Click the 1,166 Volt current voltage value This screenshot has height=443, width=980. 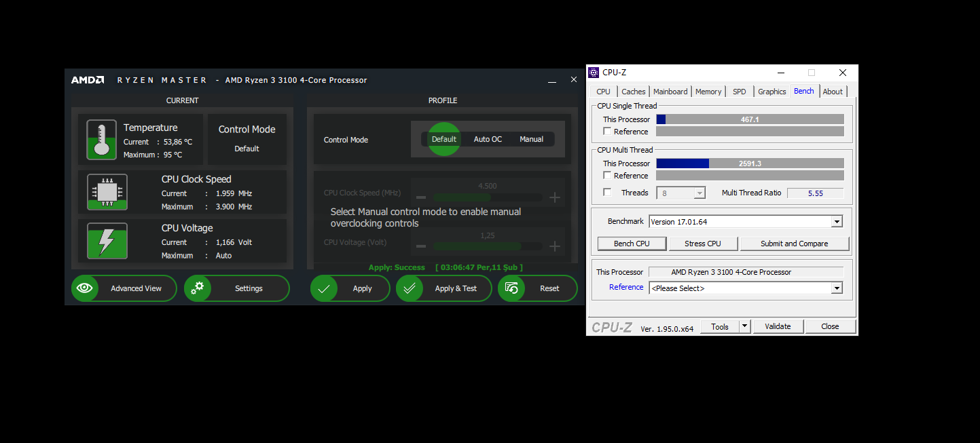234,242
